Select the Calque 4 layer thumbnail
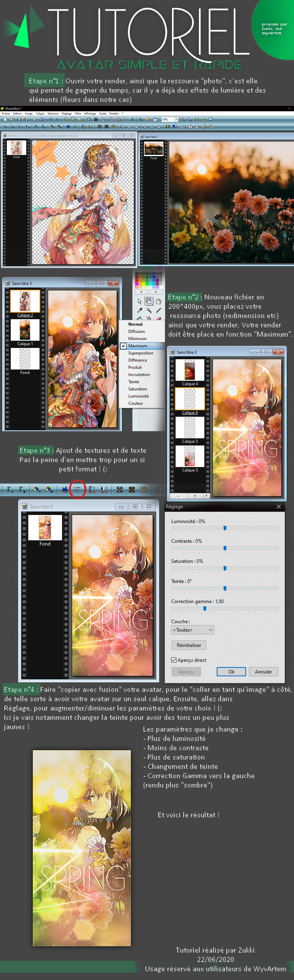 coord(190,370)
